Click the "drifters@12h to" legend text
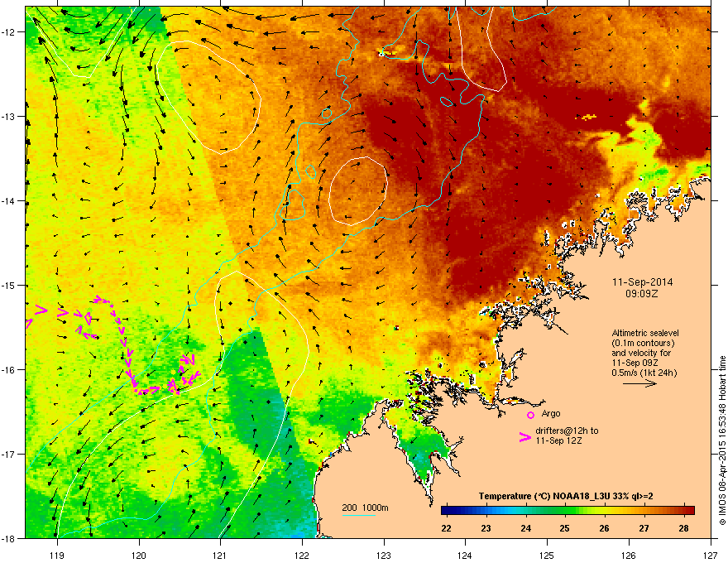The height and width of the screenshot is (563, 728). coord(567,431)
